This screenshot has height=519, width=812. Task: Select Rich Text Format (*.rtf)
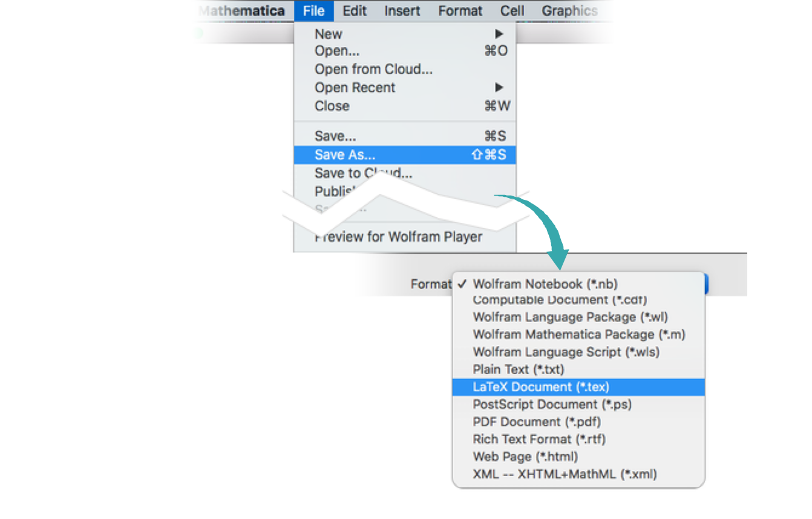[x=578, y=439]
